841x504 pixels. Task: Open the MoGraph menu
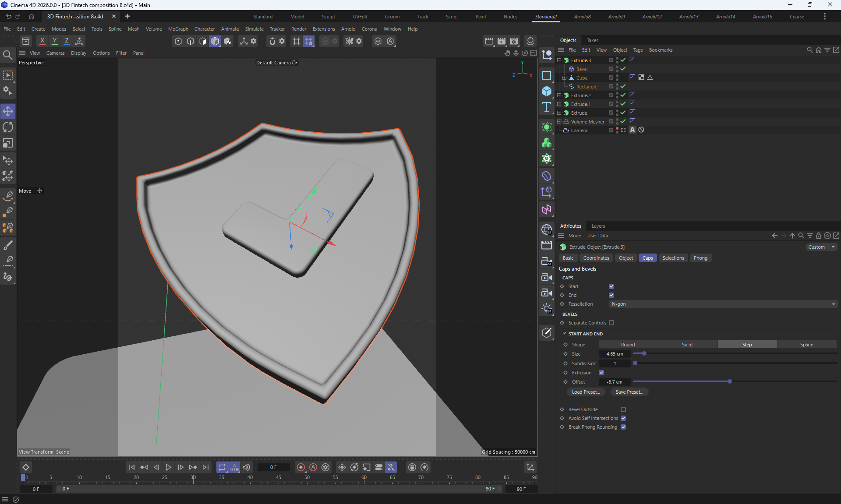click(178, 29)
